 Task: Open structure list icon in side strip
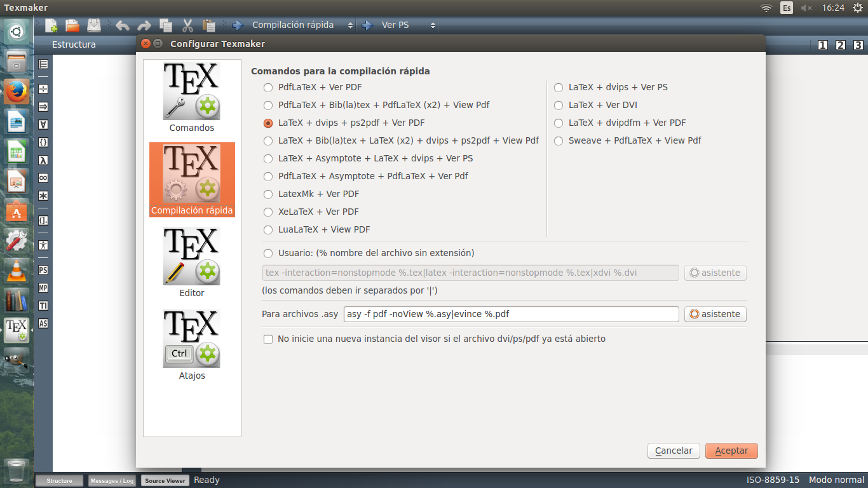coord(43,64)
